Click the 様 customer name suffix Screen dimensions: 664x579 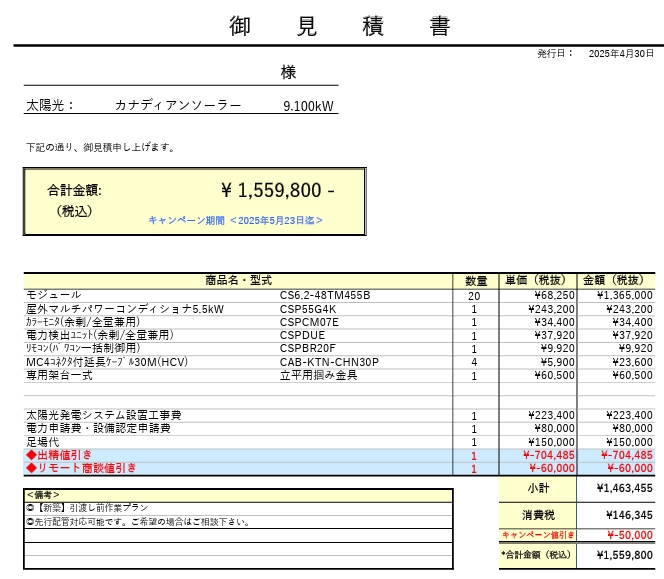[x=288, y=72]
